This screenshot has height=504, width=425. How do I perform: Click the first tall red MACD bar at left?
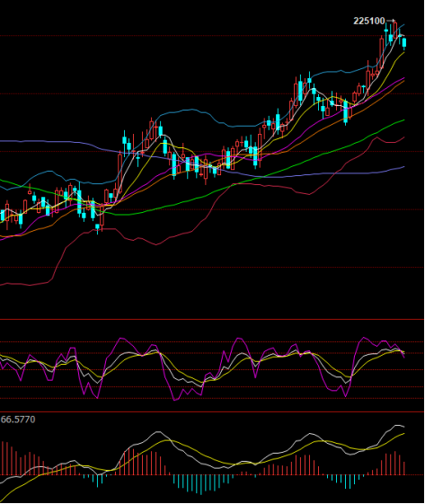3,458
